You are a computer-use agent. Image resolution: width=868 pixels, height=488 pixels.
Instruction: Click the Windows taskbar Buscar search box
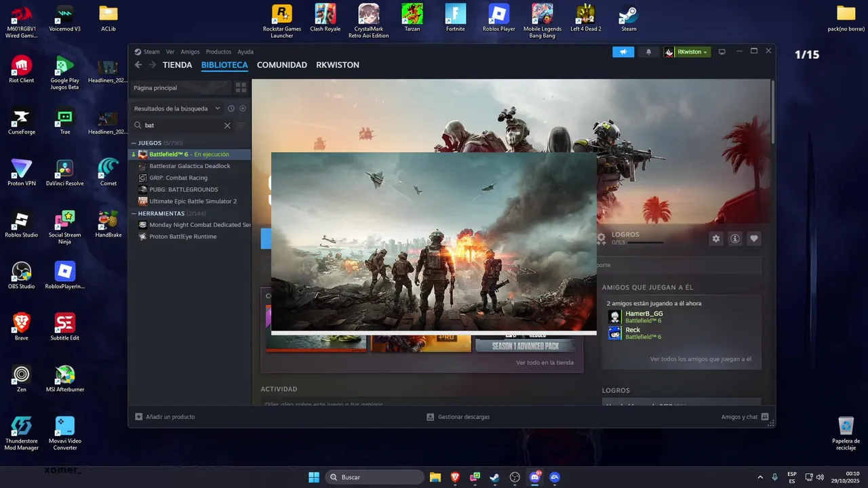[374, 477]
